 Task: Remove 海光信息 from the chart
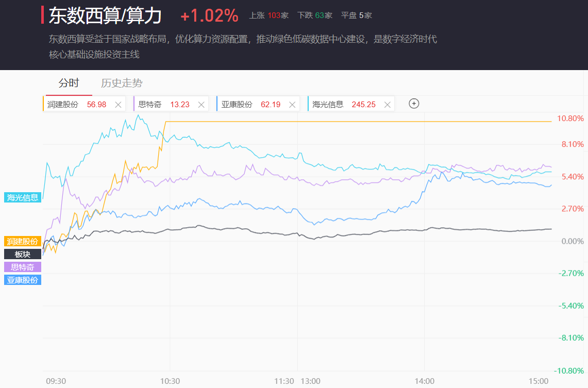(x=388, y=105)
